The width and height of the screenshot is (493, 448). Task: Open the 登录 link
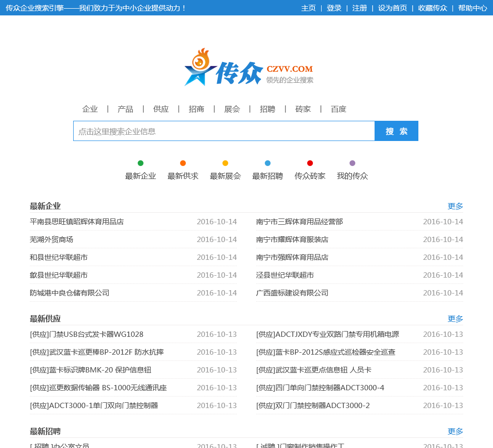[334, 8]
